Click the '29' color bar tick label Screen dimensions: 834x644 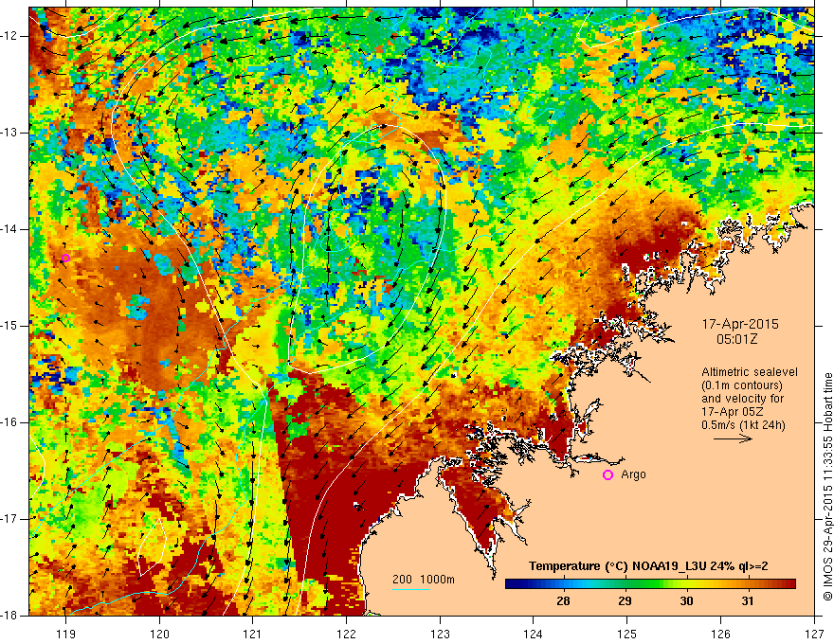click(625, 601)
